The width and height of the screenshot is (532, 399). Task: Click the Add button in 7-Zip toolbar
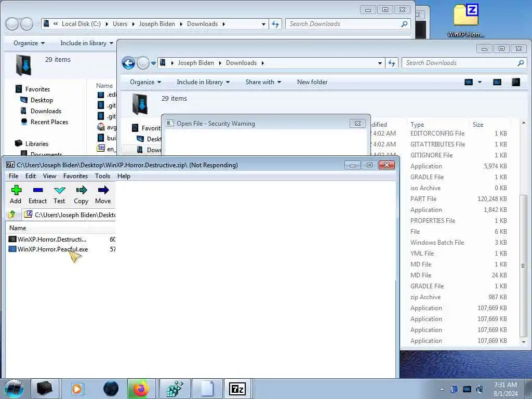[16, 194]
